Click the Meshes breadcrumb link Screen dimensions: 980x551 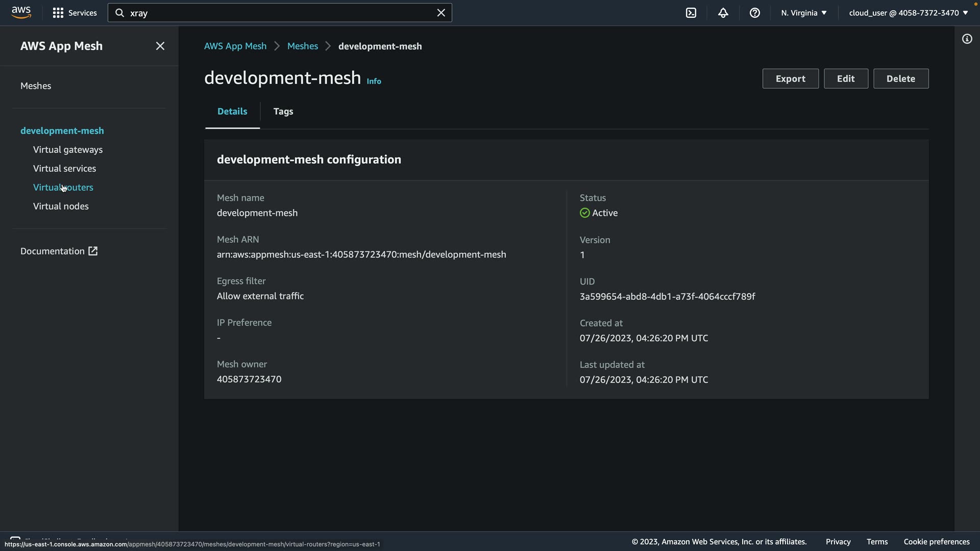(302, 46)
